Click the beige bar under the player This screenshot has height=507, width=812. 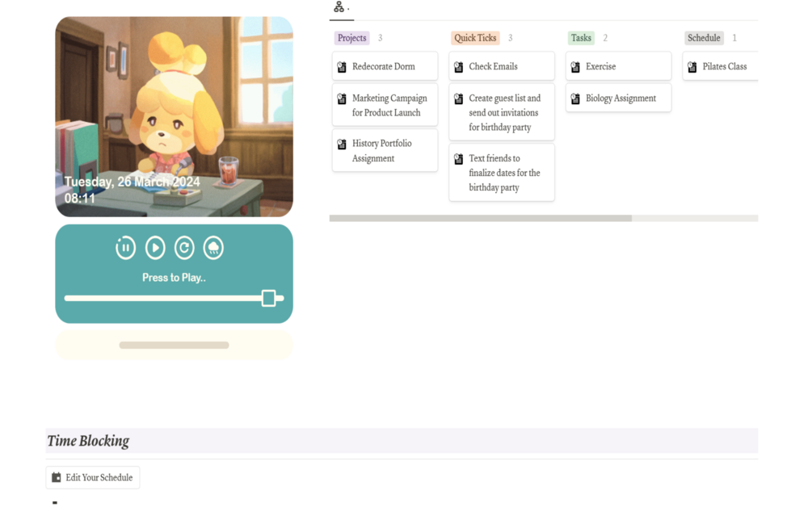(x=174, y=345)
